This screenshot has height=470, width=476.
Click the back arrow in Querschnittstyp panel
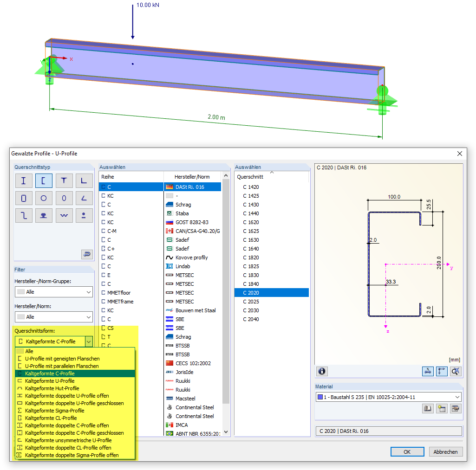pos(87,254)
